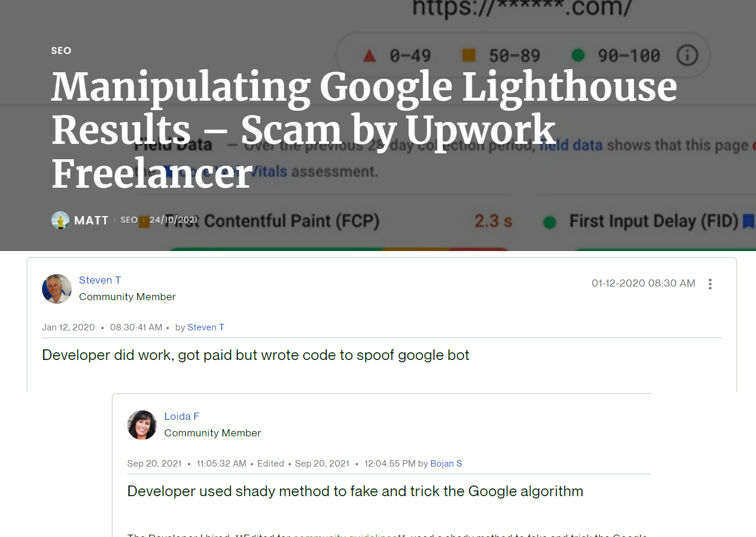
Task: Click the SEO tag next to MATT
Action: pyautogui.click(x=129, y=220)
